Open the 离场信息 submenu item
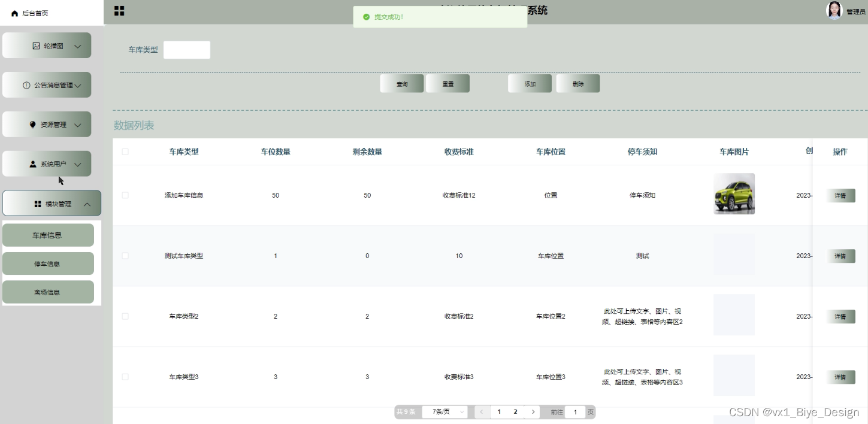 [48, 292]
